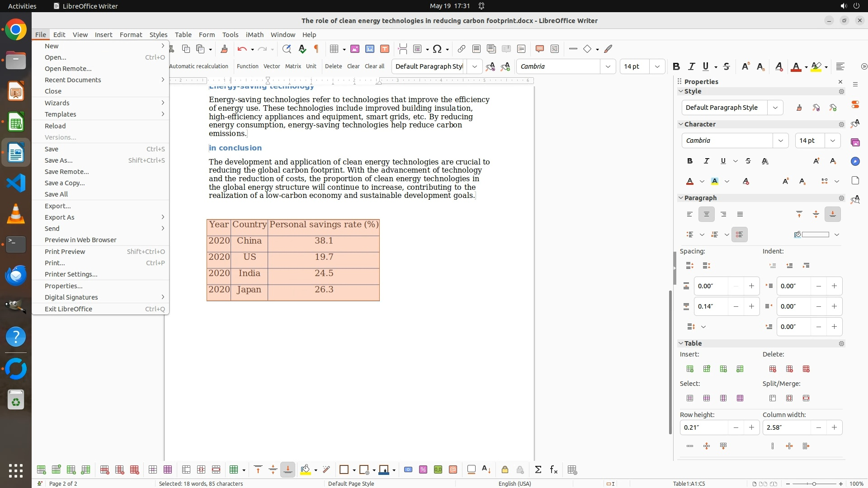Click the Strikethrough icon in sidebar
The width and height of the screenshot is (868, 488).
tap(748, 161)
